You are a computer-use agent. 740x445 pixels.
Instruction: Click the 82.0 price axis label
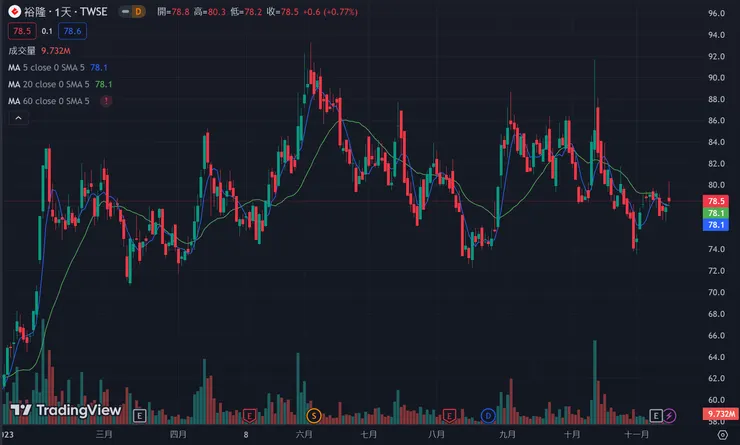pos(716,164)
